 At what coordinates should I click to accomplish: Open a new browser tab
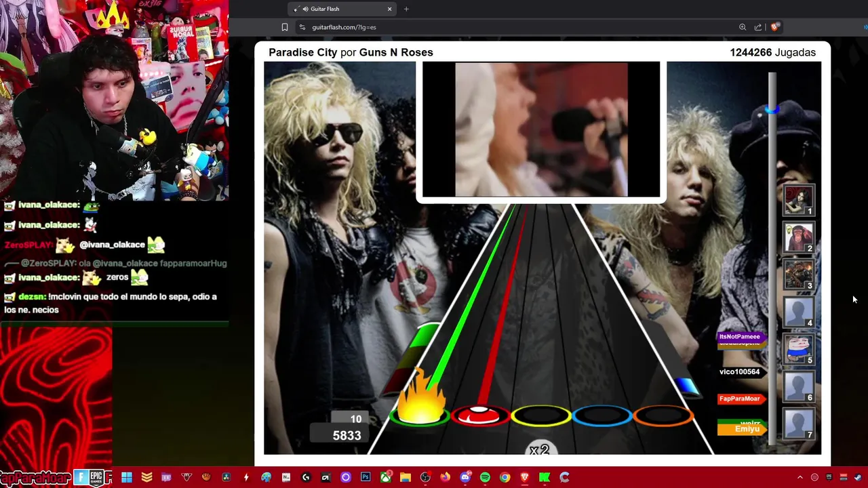click(406, 9)
